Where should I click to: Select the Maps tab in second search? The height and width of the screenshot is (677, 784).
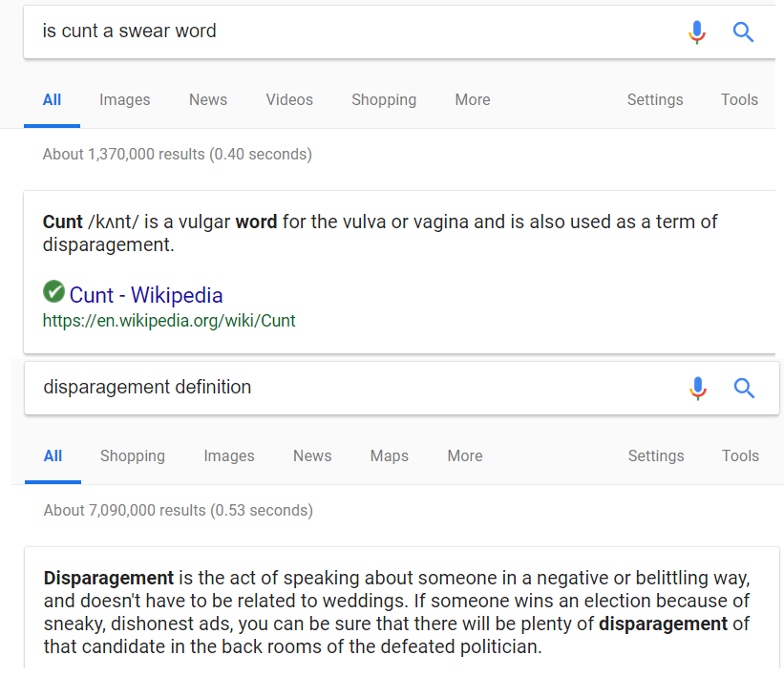389,455
